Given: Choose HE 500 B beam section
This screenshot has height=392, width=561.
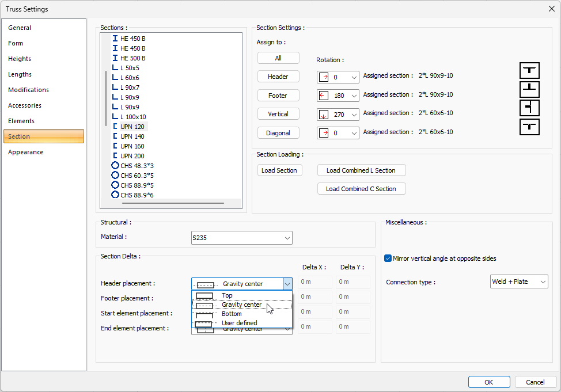Looking at the screenshot, I should (132, 58).
